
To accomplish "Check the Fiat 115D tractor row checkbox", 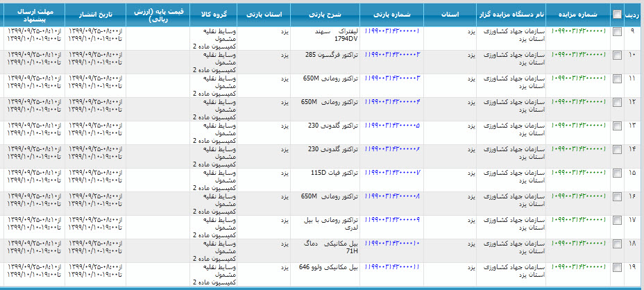I will 617,173.
